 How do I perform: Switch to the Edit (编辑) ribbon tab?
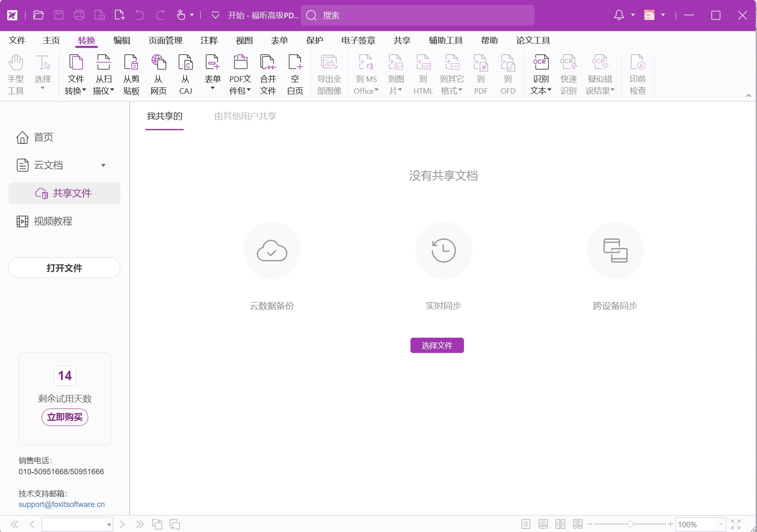(122, 40)
